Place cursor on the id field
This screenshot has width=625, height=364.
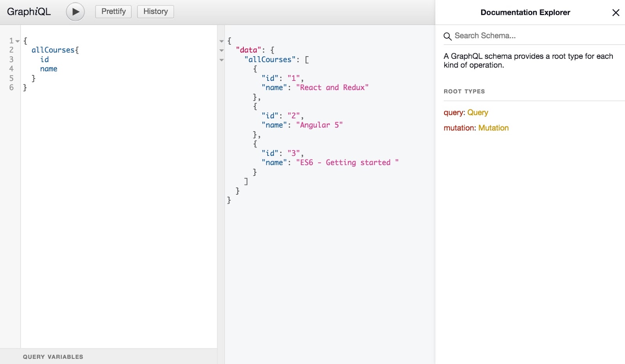click(x=44, y=59)
